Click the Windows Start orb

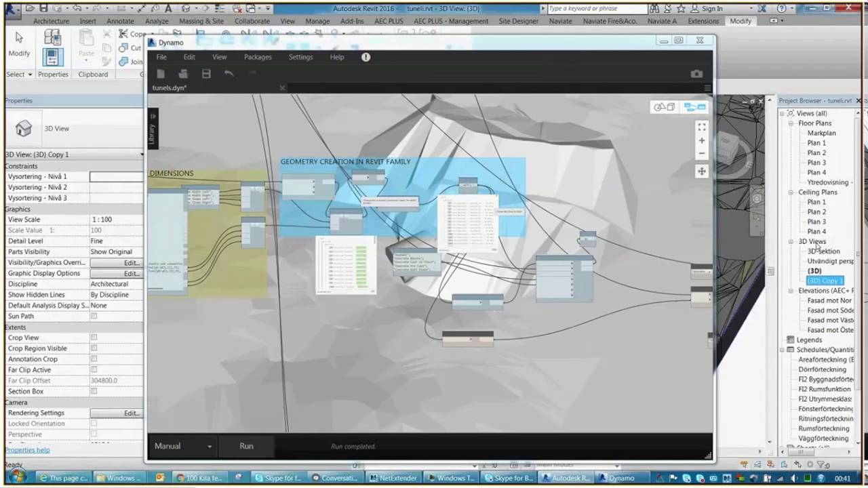coord(17,477)
